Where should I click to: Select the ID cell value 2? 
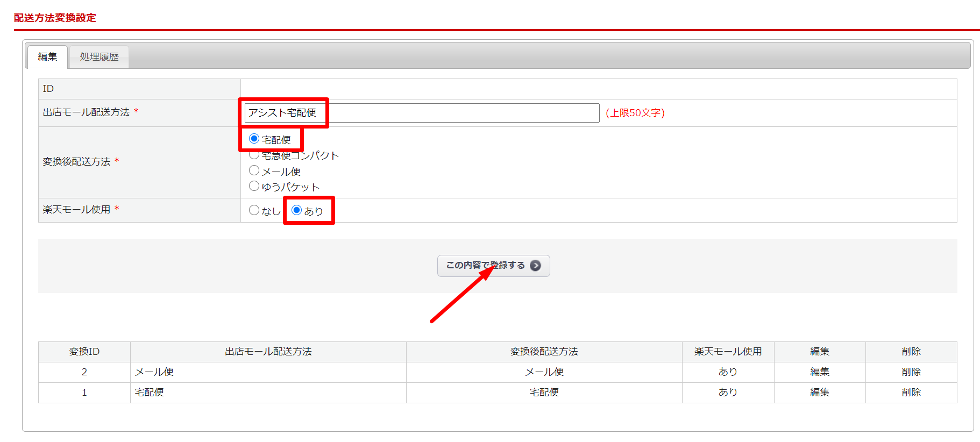[84, 372]
